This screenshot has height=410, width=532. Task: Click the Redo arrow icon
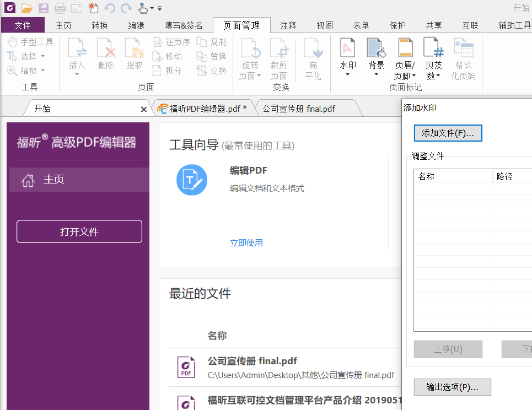click(x=126, y=8)
